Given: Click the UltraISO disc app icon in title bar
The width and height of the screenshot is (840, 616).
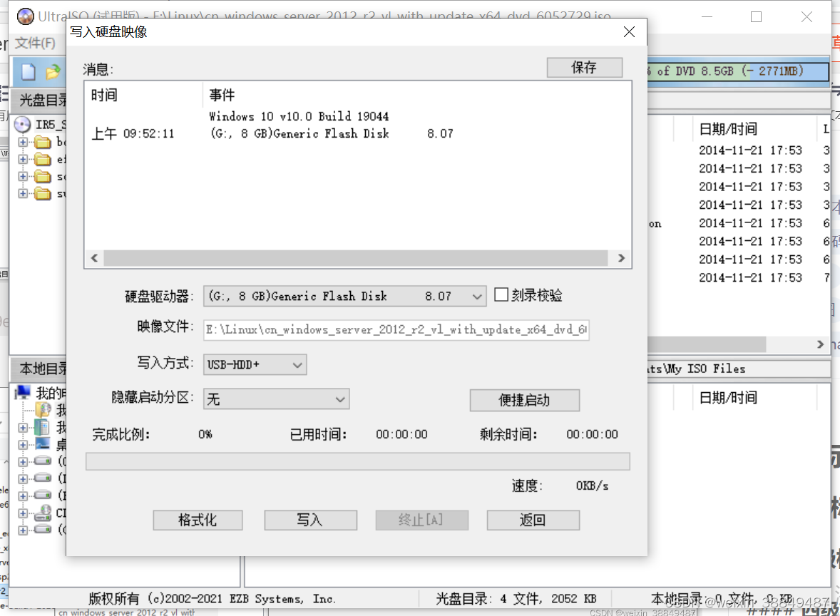Looking at the screenshot, I should pyautogui.click(x=25, y=16).
